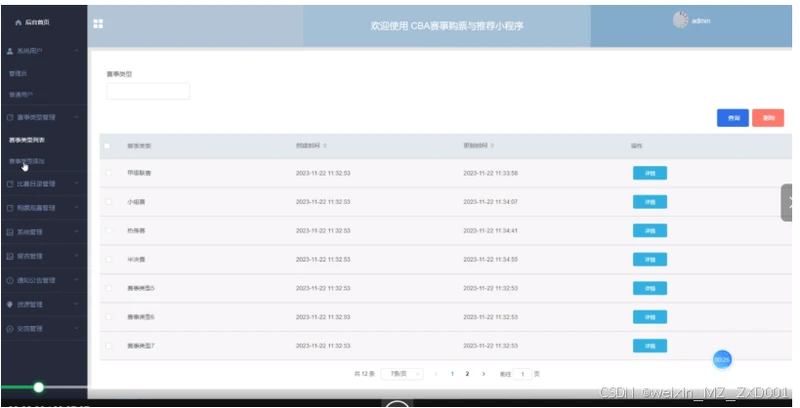Click the 甲级联赛 name cell
This screenshot has width=800, height=408.
coord(139,173)
